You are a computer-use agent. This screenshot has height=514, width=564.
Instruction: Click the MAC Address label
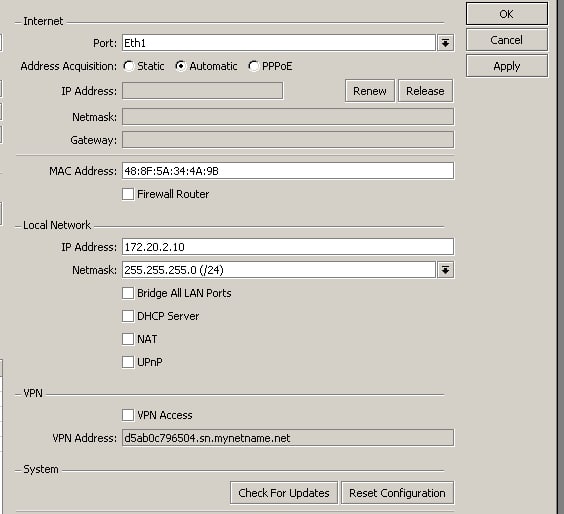click(x=83, y=171)
